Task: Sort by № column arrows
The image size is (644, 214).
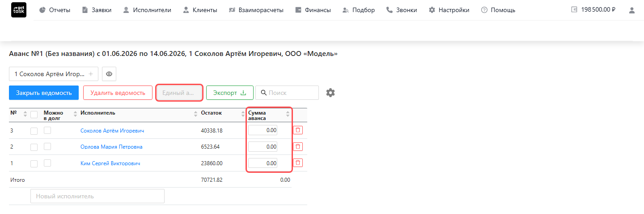Action: click(25, 114)
